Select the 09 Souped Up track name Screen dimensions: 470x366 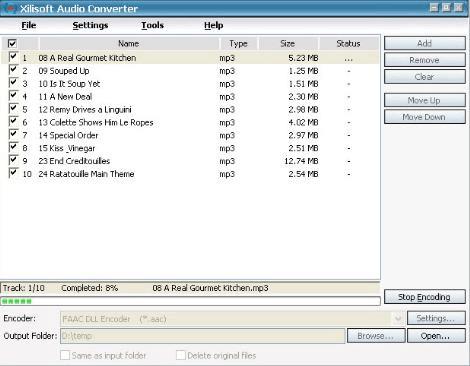point(64,71)
